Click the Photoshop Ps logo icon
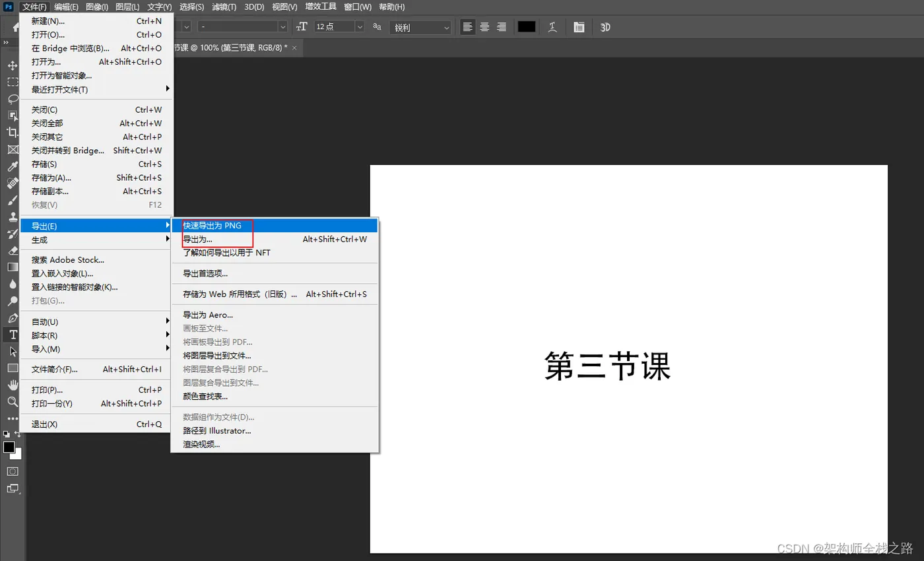Screen dimensions: 924x561 9,7
